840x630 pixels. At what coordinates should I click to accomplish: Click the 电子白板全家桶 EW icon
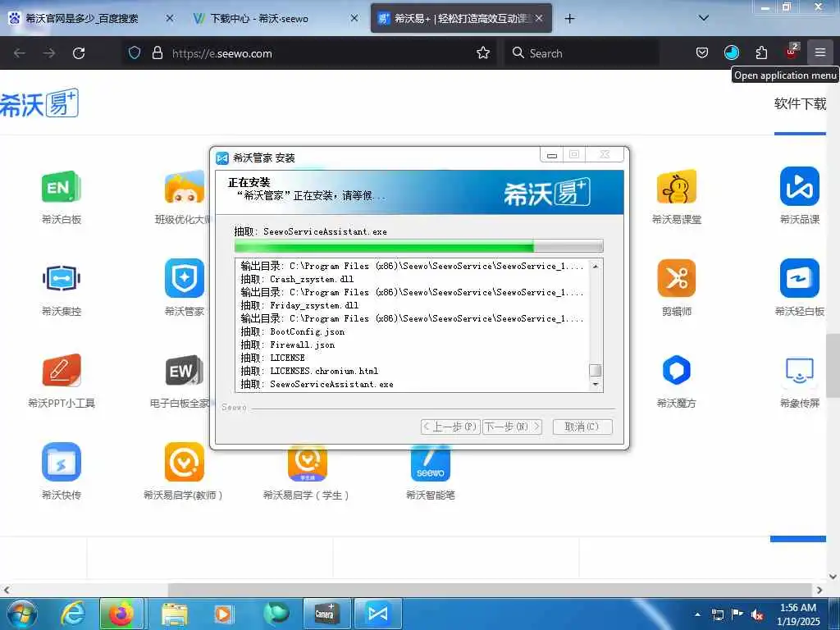[x=185, y=370]
